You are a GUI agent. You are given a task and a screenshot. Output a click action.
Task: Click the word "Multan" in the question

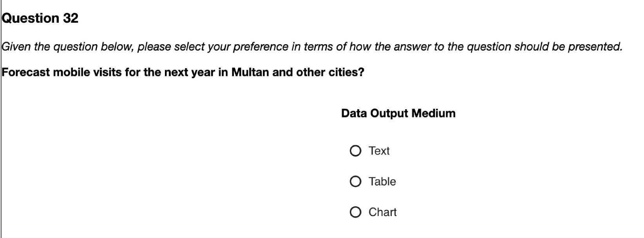250,72
